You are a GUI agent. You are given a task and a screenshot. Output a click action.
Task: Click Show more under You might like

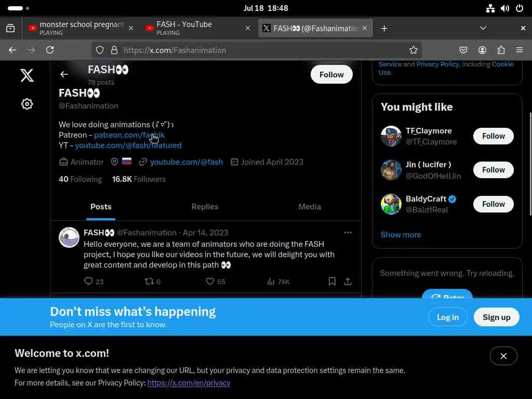pos(401,235)
